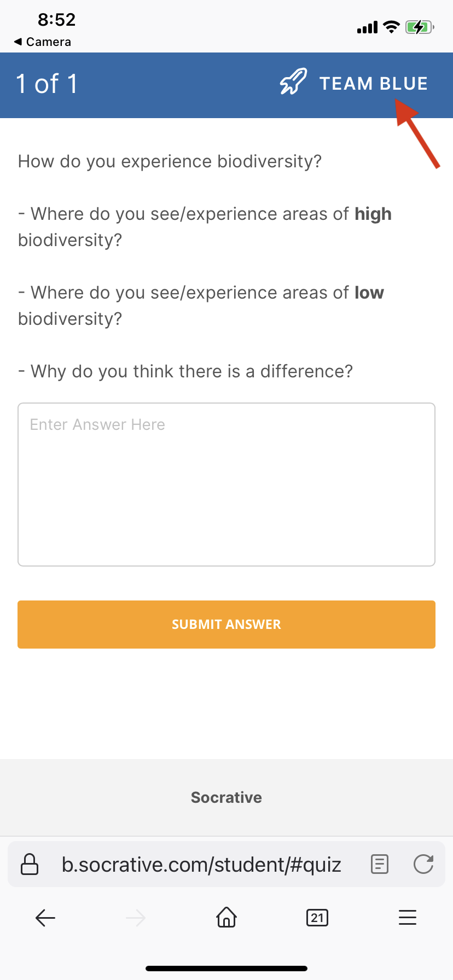Return to Camera via the back link

click(x=43, y=42)
